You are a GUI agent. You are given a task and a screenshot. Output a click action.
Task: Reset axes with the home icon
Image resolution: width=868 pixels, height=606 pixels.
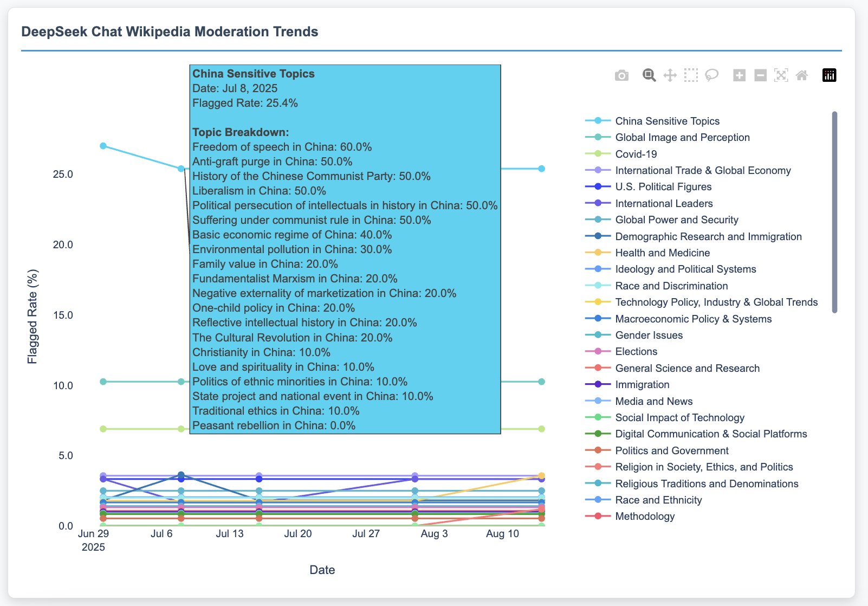[802, 75]
